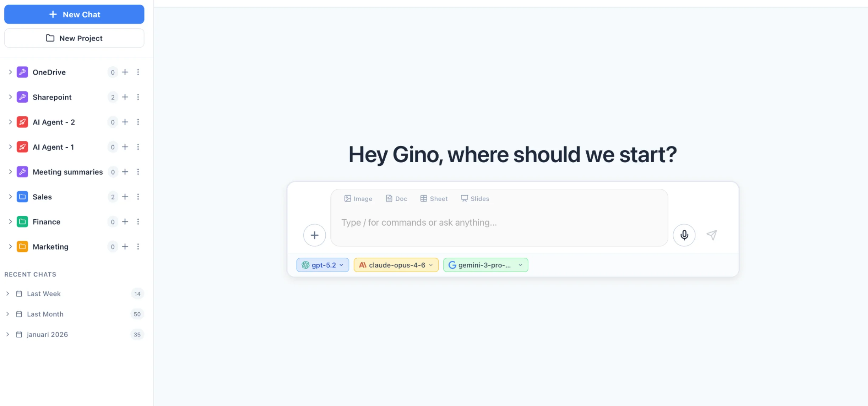Select the Image creation option

358,199
